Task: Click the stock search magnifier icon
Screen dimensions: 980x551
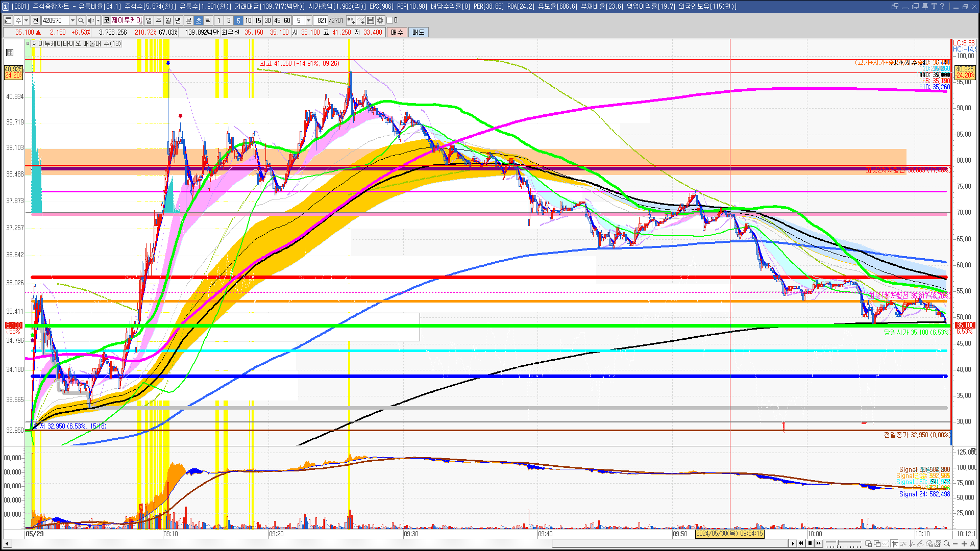Action: tap(81, 20)
